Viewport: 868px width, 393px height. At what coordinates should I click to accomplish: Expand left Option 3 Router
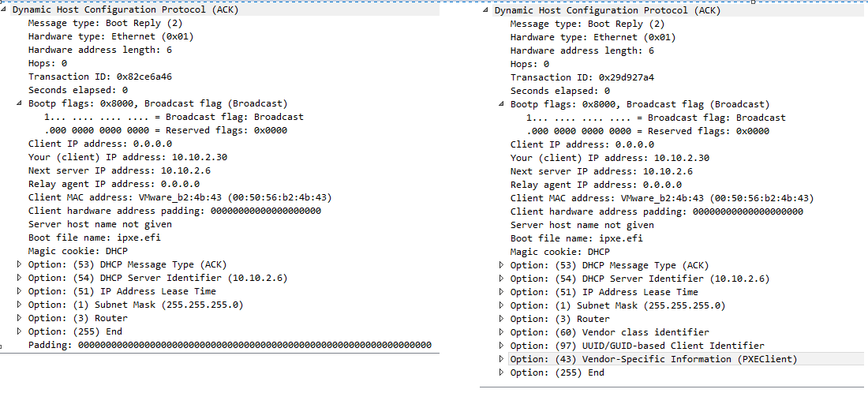(x=20, y=318)
